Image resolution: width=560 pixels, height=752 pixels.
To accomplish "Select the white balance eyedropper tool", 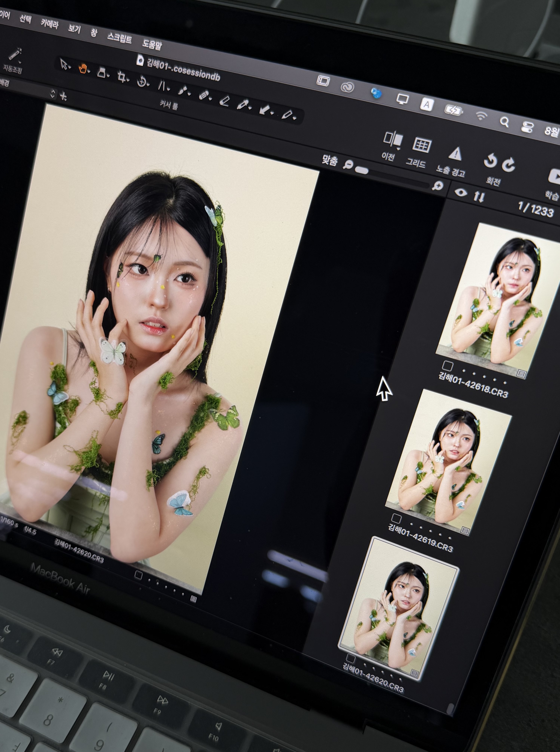I will pyautogui.click(x=242, y=104).
